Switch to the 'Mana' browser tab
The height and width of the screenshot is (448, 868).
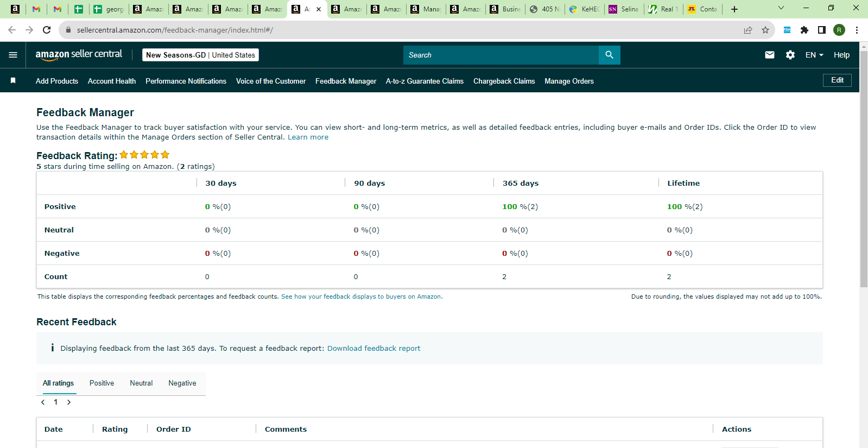click(x=426, y=9)
